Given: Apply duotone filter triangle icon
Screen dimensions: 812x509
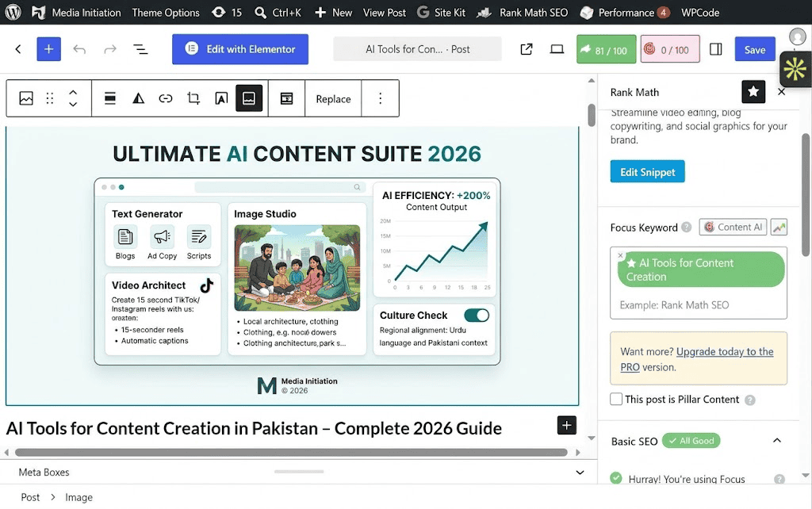Looking at the screenshot, I should tap(138, 98).
